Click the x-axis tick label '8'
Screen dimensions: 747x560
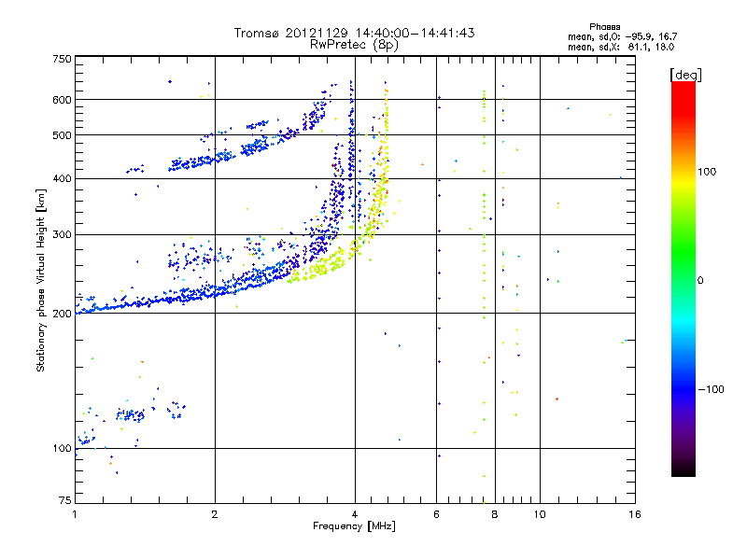coord(495,514)
